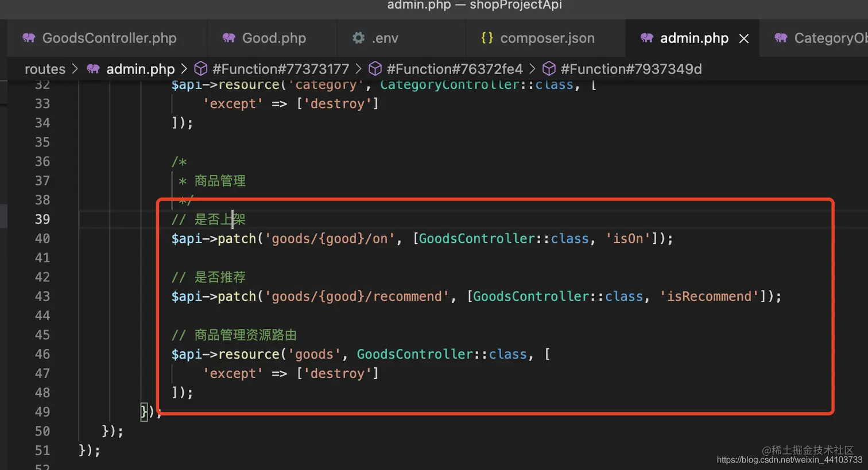Open the Good.php editor tab
The image size is (868, 470).
[265, 38]
